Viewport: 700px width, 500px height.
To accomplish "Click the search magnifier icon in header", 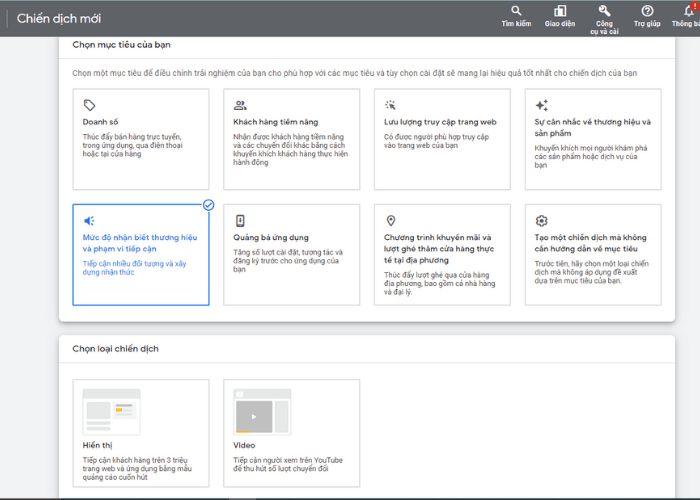I will coord(516,11).
